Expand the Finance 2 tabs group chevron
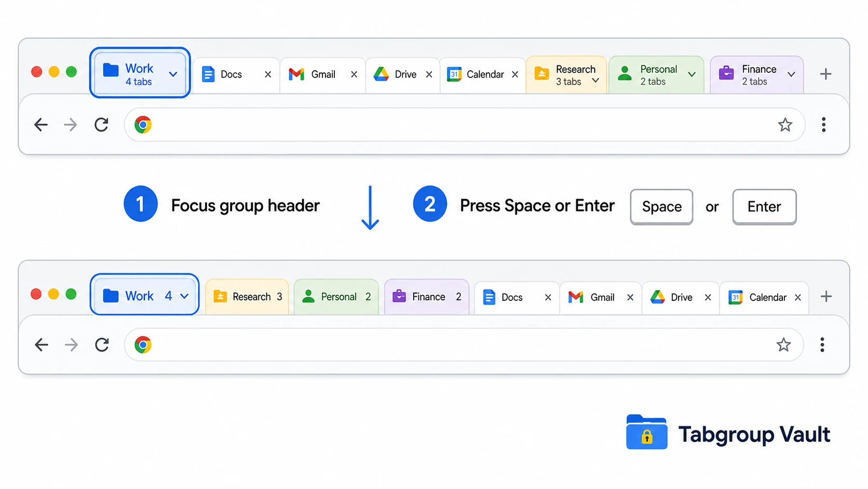The height and width of the screenshot is (489, 868). [791, 74]
